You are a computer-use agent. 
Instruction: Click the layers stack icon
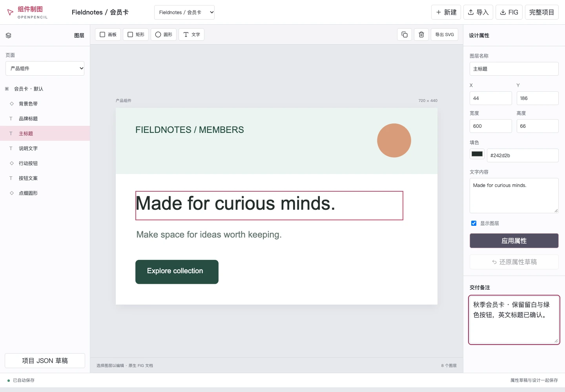(x=9, y=35)
